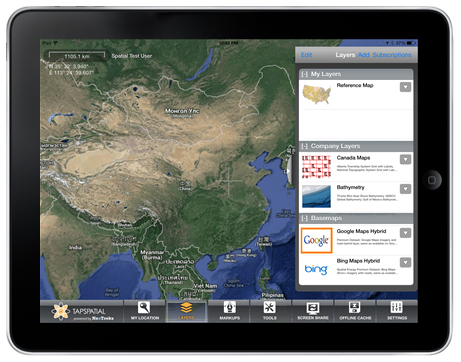Open the Bathymetry layer dropdown arrow
461x362 pixels.
tap(405, 189)
